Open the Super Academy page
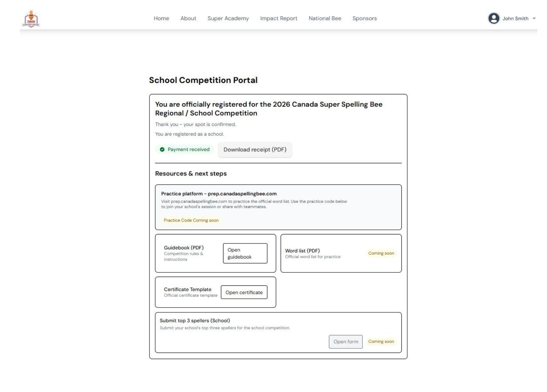 point(228,19)
